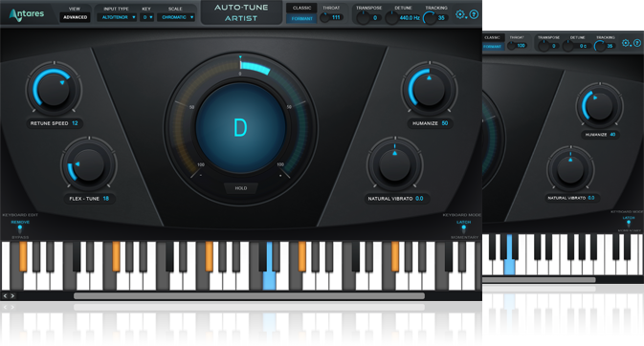This screenshot has height=346, width=644.
Task: Click the Antares logo
Action: pos(27,14)
